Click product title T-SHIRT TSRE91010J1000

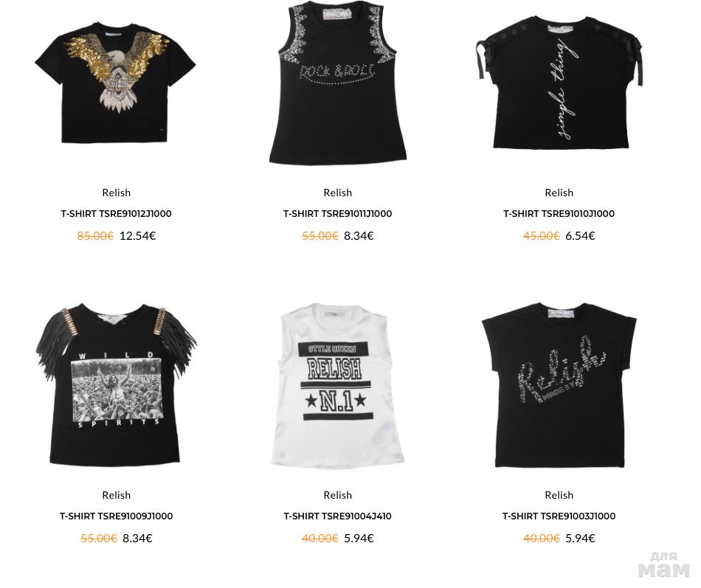coord(559,214)
